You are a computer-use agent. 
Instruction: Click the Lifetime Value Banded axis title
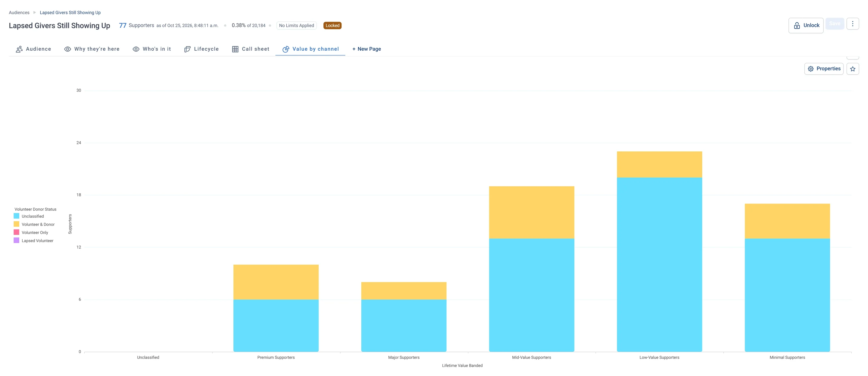pyautogui.click(x=462, y=365)
